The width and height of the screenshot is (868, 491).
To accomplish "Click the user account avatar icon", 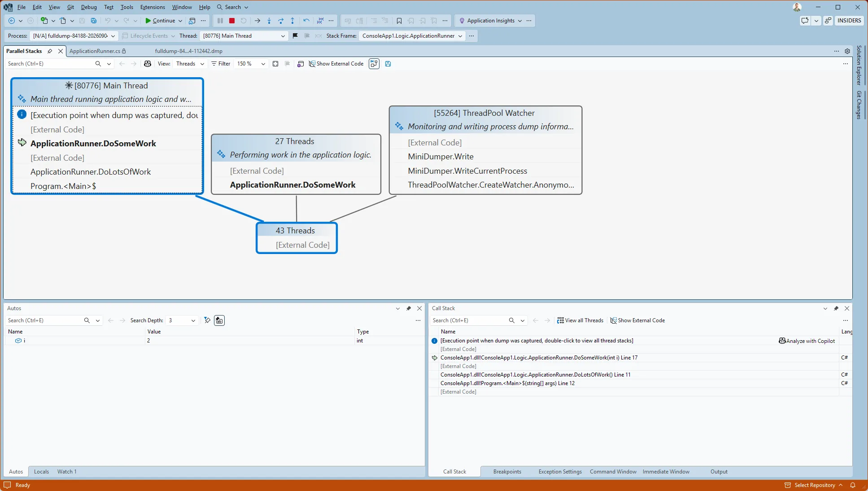I will point(797,7).
